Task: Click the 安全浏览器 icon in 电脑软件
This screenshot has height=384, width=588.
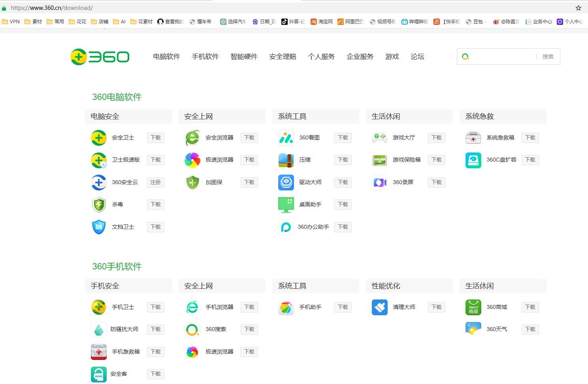Action: [x=192, y=137]
